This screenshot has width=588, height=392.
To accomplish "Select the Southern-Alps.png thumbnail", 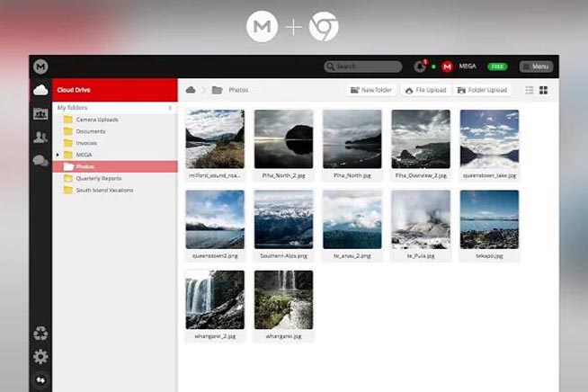I will pyautogui.click(x=283, y=219).
